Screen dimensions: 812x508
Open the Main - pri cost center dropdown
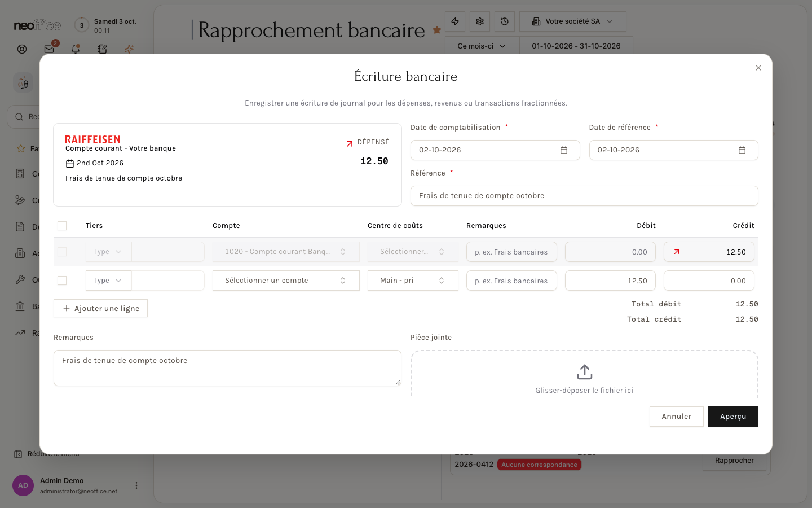tap(413, 281)
